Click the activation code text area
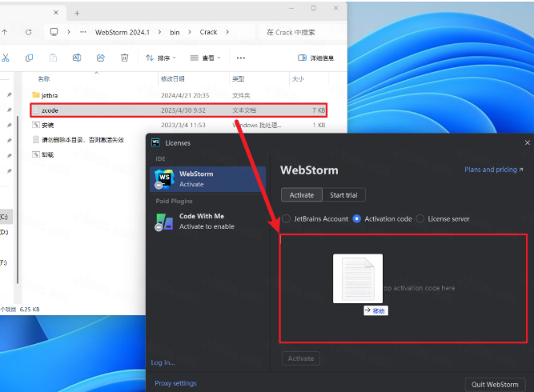The image size is (534, 392). click(x=404, y=288)
